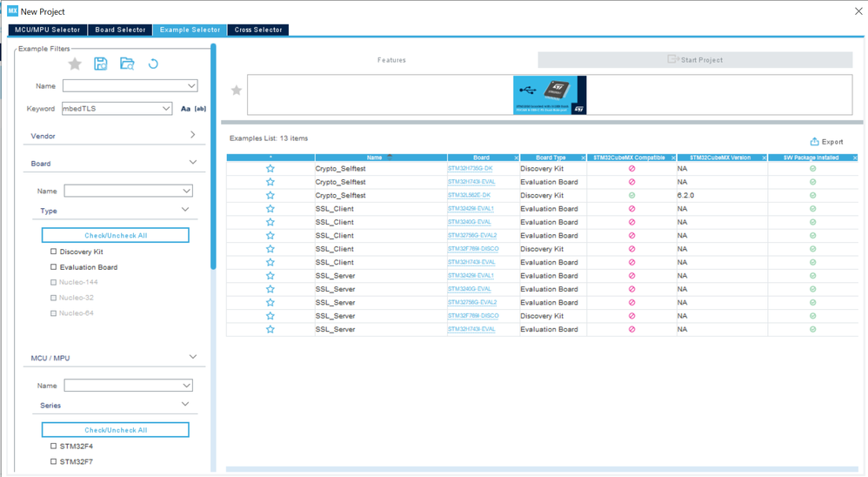Check the Nucleo-32 checkbox
This screenshot has height=477, width=868.
pyautogui.click(x=54, y=298)
